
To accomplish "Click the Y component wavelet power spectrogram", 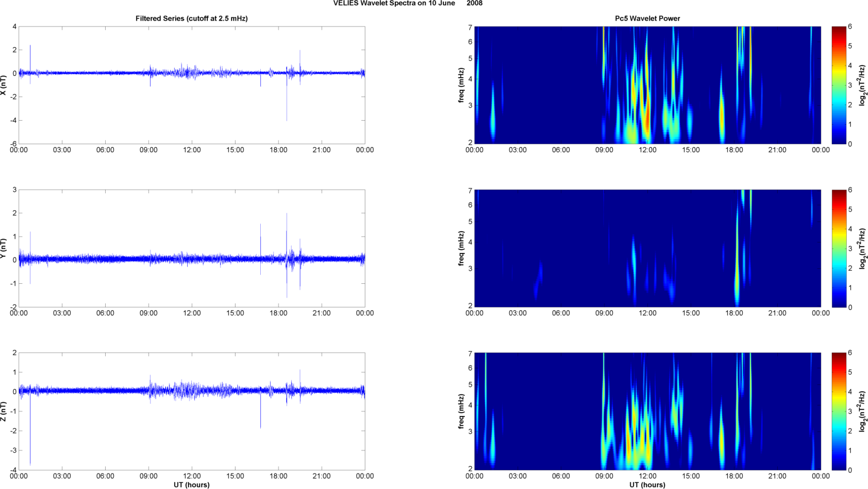I will [647, 248].
